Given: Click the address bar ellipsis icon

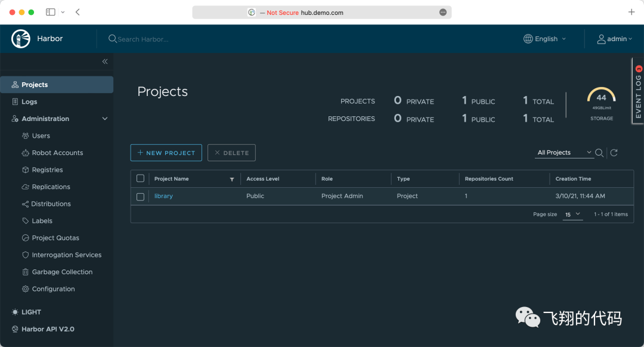Looking at the screenshot, I should click(442, 13).
